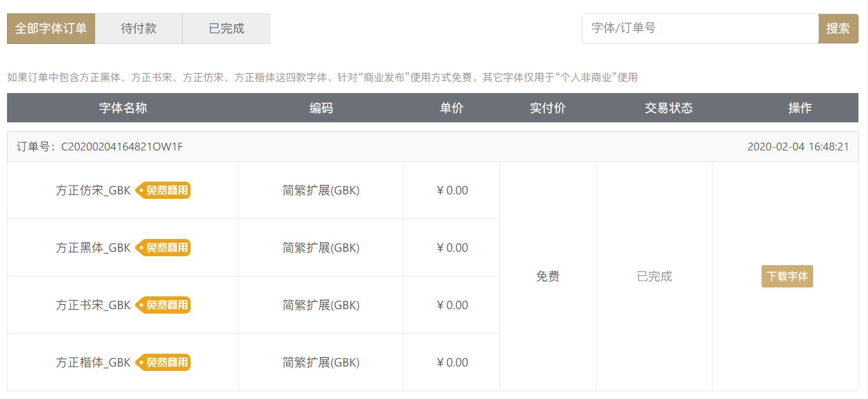This screenshot has width=868, height=399.
Task: Show the 已完成 orders tab
Action: tap(226, 29)
